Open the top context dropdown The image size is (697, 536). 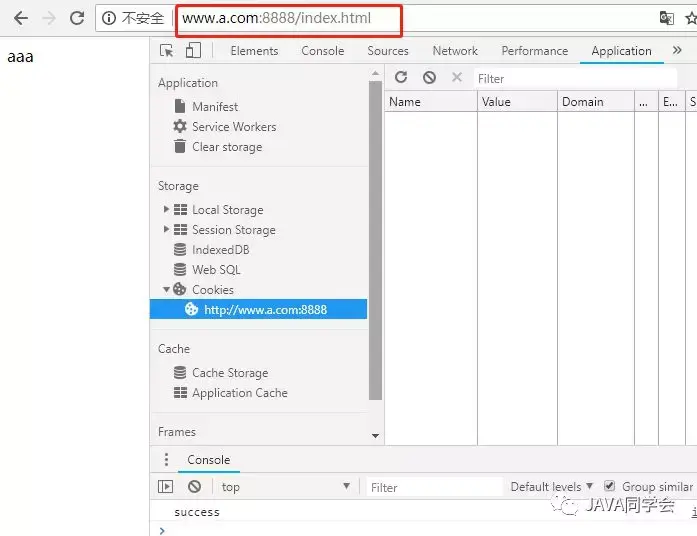tap(286, 487)
